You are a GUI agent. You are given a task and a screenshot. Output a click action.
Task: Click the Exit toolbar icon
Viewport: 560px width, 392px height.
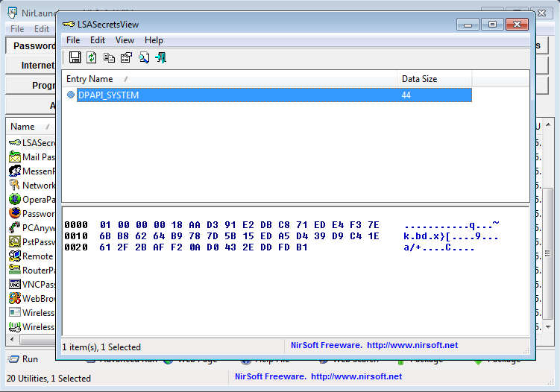[x=160, y=57]
